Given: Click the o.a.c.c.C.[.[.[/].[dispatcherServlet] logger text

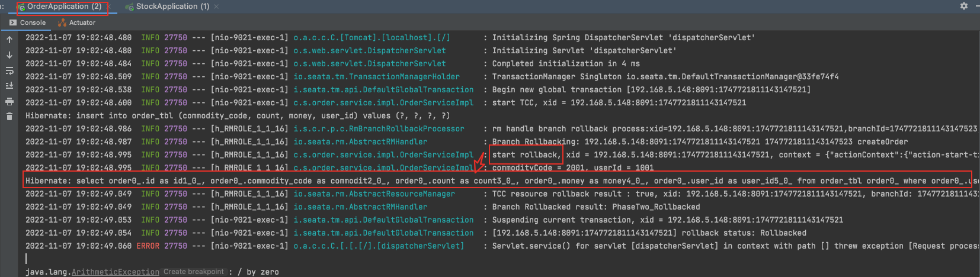Looking at the screenshot, I should (x=379, y=246).
